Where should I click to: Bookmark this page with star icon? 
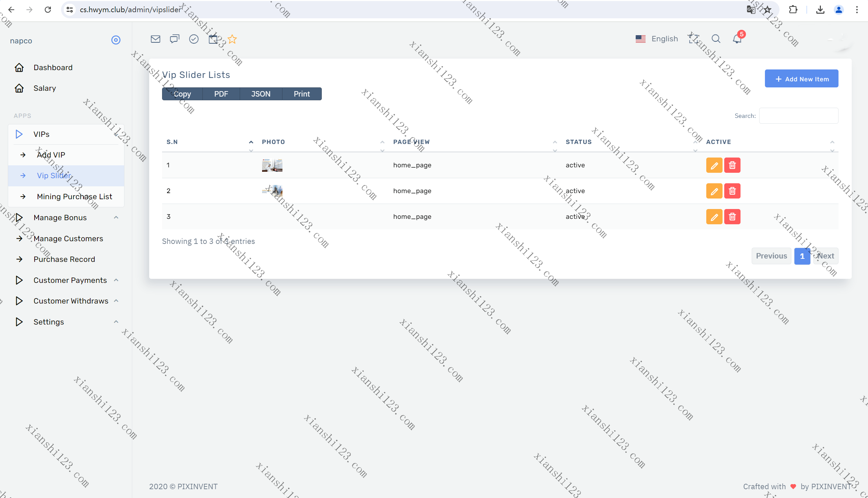[768, 9]
